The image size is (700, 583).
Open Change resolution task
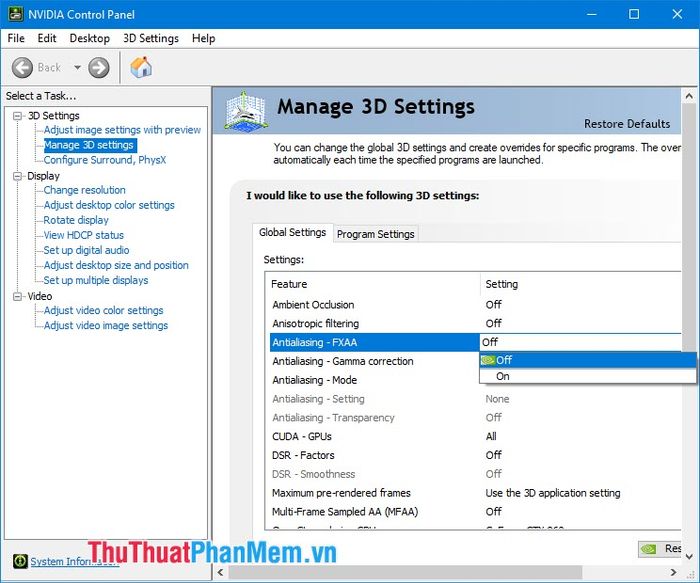(x=84, y=190)
